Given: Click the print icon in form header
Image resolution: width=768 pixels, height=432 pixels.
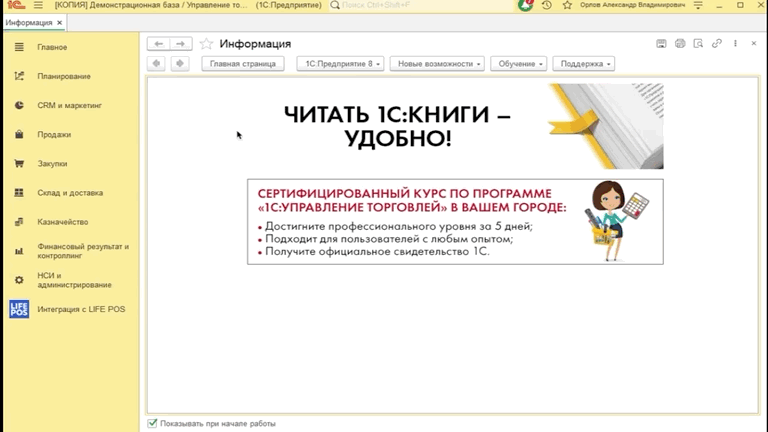Looking at the screenshot, I should tap(680, 44).
